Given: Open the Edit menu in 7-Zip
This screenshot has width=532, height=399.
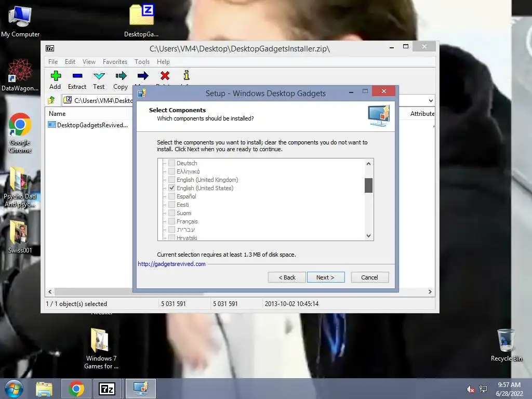Looking at the screenshot, I should (x=70, y=62).
